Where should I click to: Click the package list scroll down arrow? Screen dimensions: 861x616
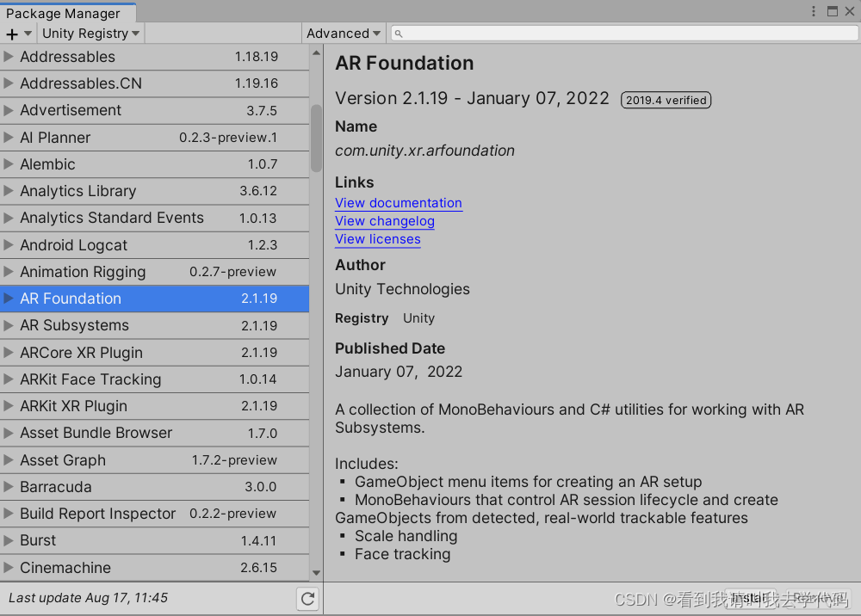click(x=316, y=573)
